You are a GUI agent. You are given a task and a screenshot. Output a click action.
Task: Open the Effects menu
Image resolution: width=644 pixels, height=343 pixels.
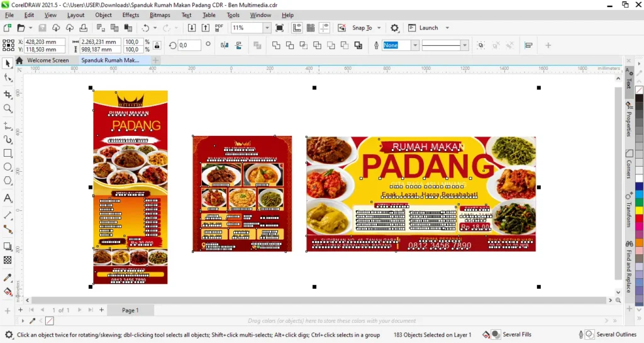(x=131, y=15)
